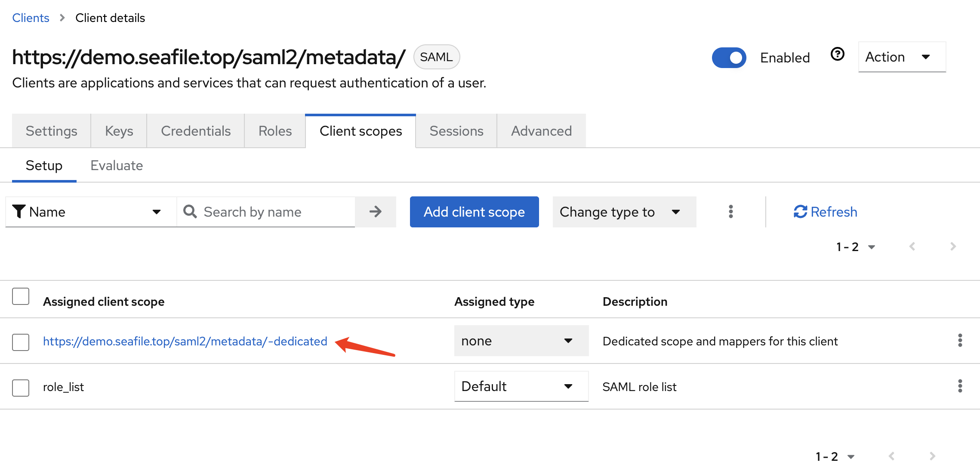Screen dimensions: 980x472
Task: Click the search arrow submit icon
Action: pyautogui.click(x=375, y=211)
